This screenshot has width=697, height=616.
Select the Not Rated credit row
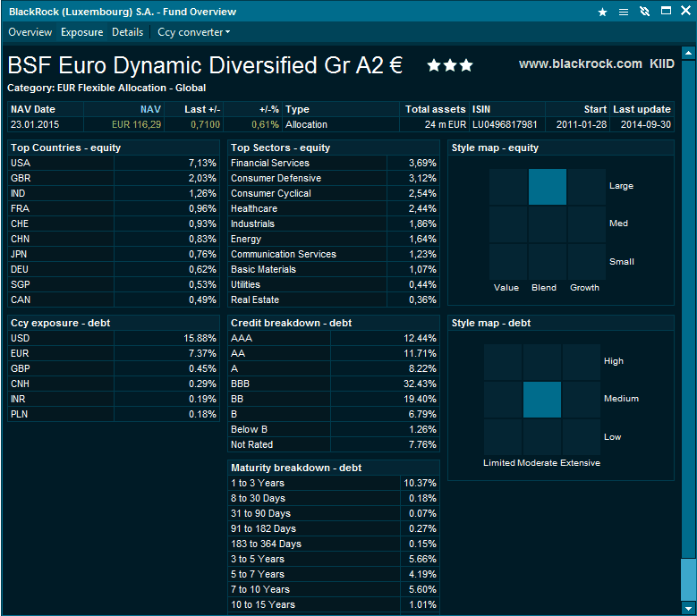[334, 444]
